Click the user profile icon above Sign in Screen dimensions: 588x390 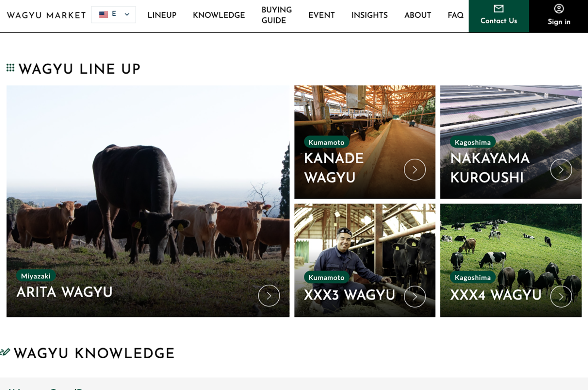(x=559, y=8)
